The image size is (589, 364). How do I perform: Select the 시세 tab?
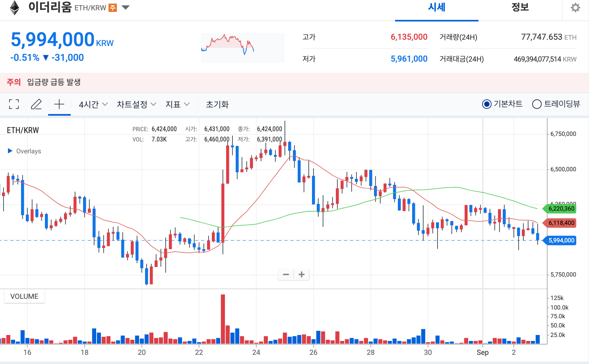click(436, 7)
